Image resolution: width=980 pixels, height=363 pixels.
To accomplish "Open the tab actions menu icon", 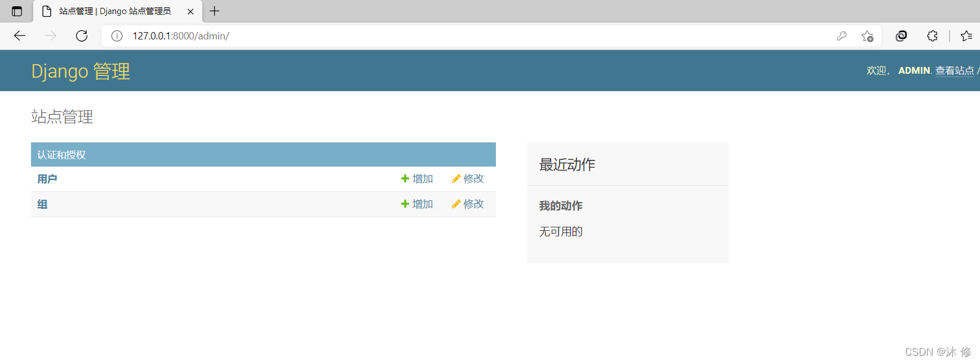I will 17,11.
